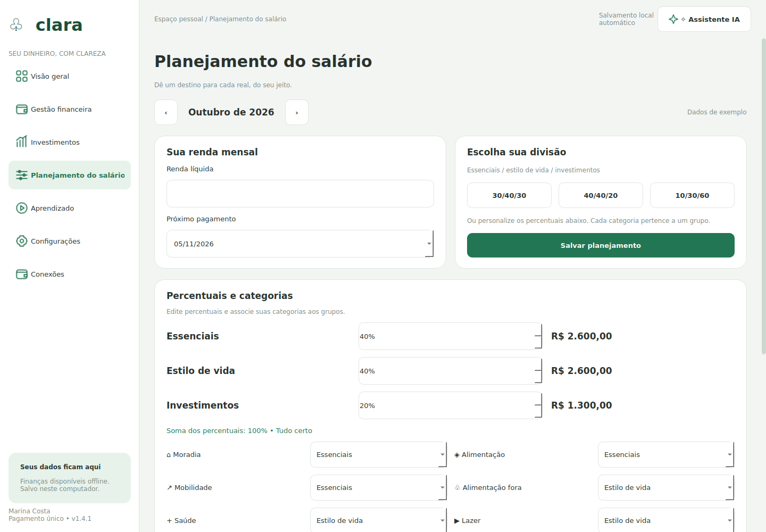This screenshot has width=766, height=532.
Task: Click the Renda líquida input field
Action: (x=300, y=194)
